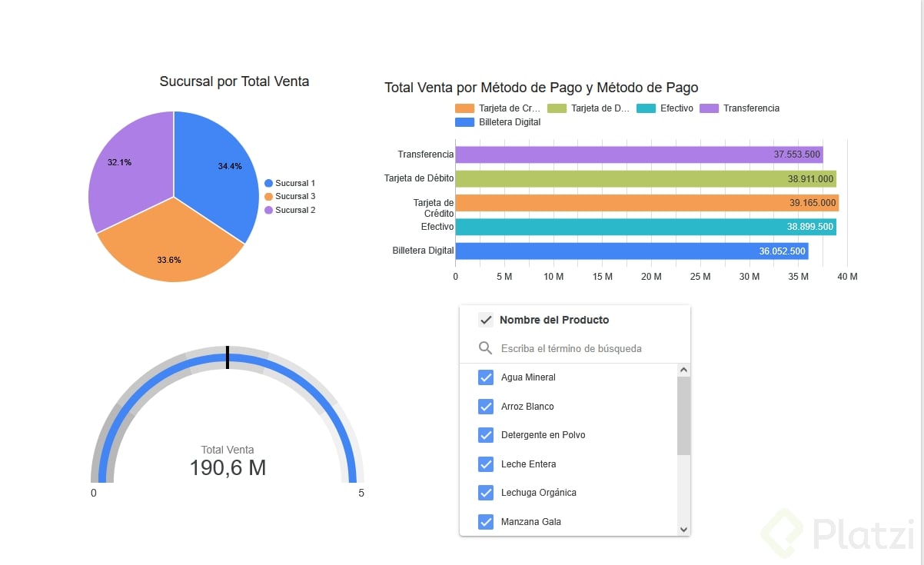Click the scroll down arrow of product list
Screen dimensions: 924x565
coord(683,530)
